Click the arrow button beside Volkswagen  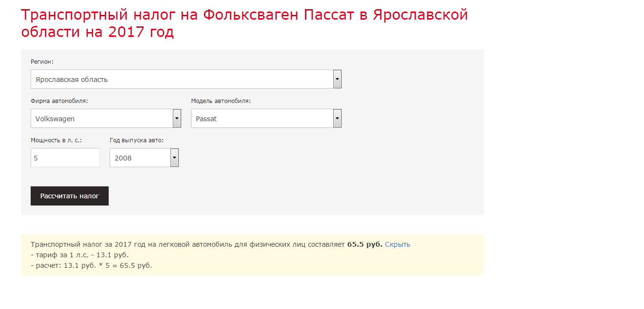click(177, 119)
